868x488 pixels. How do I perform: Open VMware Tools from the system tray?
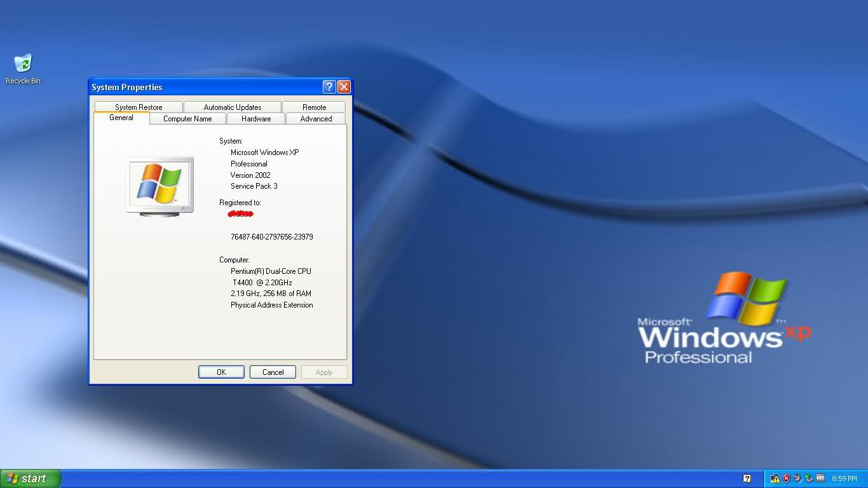(819, 478)
